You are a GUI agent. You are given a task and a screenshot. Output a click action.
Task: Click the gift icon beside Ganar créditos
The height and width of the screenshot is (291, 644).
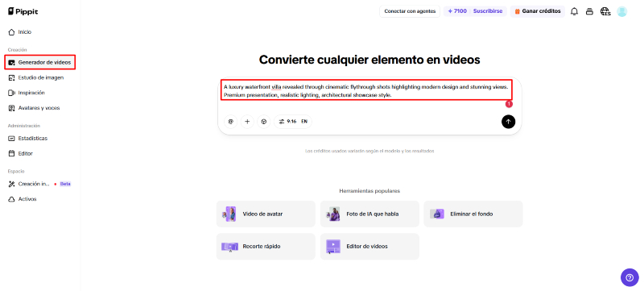click(518, 11)
